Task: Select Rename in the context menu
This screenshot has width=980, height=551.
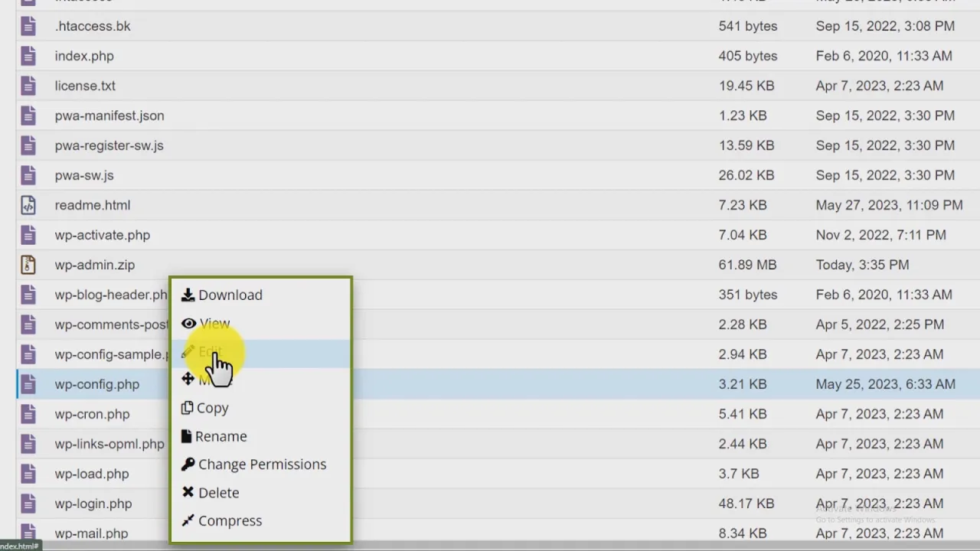Action: (x=260, y=436)
